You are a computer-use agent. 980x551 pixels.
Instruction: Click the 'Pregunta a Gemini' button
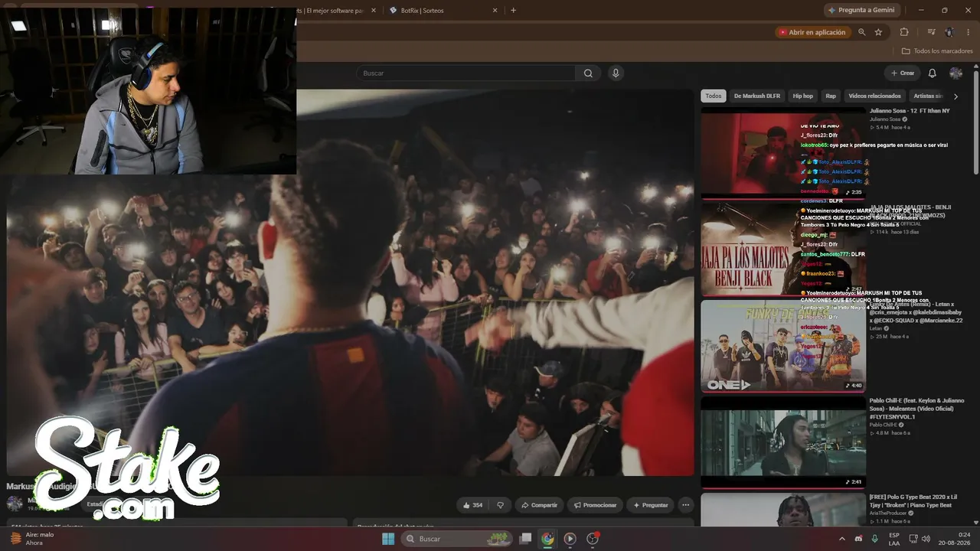(x=861, y=11)
